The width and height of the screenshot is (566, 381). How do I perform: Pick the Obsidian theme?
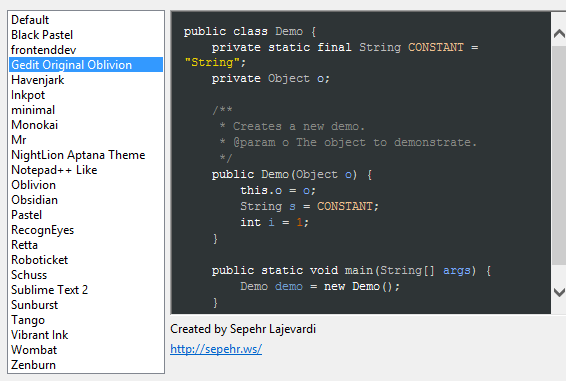[x=86, y=200]
